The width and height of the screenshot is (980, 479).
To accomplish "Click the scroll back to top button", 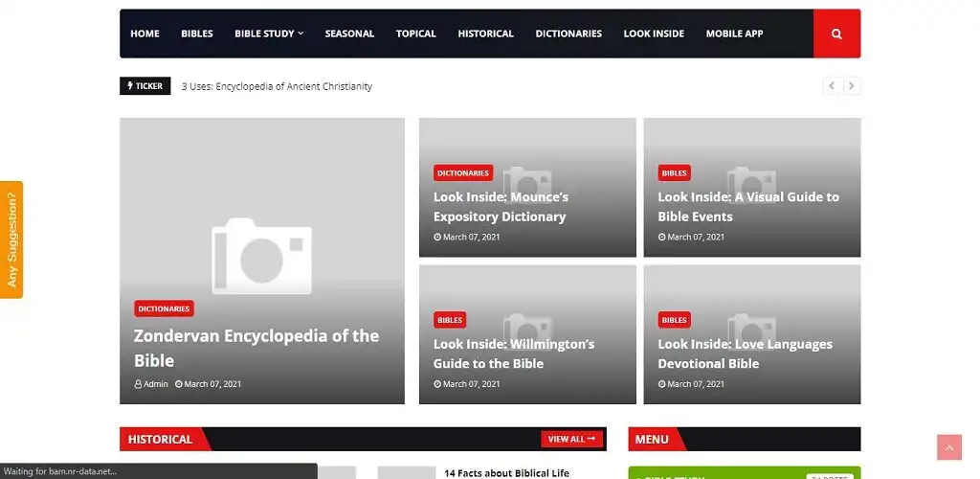I will click(x=948, y=446).
